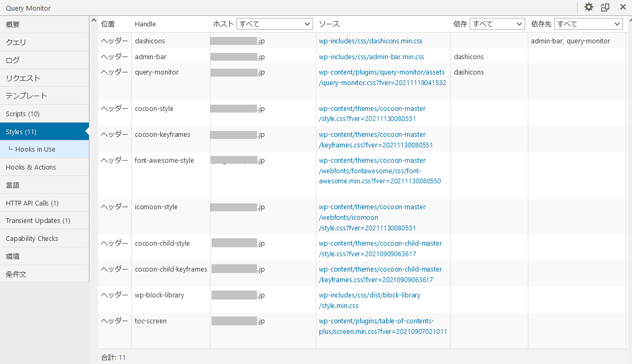Image resolution: width=632 pixels, height=364 pixels.
Task: Click the block-library style.min.css link
Action: point(369,300)
